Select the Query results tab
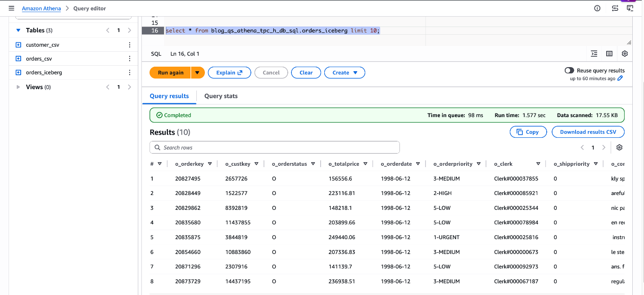This screenshot has width=644, height=295. [x=169, y=96]
